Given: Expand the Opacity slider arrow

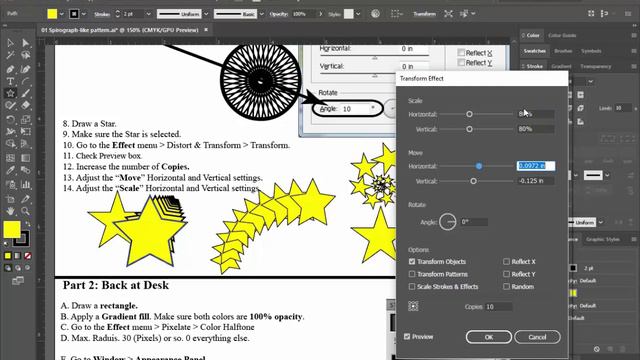Looking at the screenshot, I should click(321, 14).
